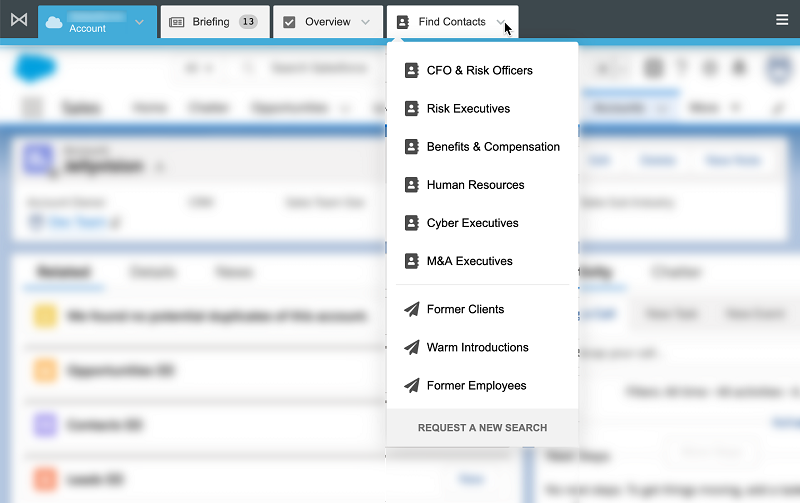Image resolution: width=800 pixels, height=503 pixels.
Task: Click the Briefing count badge 13
Action: point(248,22)
